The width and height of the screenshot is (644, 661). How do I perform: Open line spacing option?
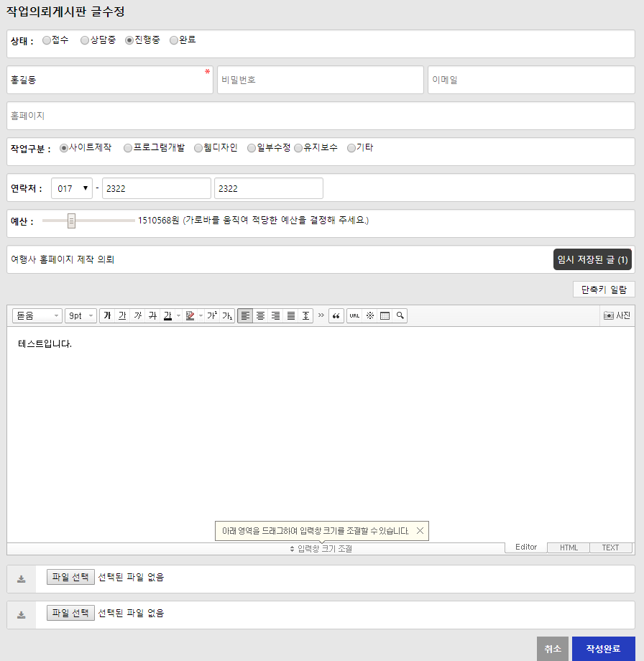pos(305,315)
